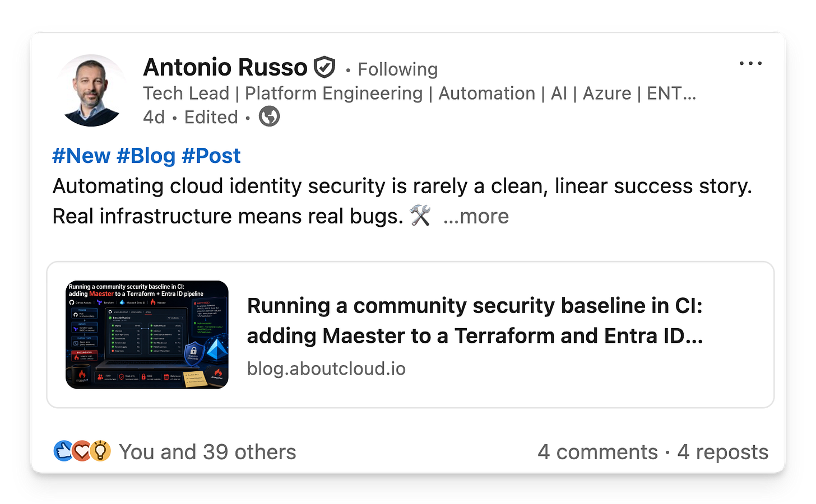This screenshot has height=504, width=816.
Task: Click the blue thumbs-up like reaction icon
Action: coord(63,451)
